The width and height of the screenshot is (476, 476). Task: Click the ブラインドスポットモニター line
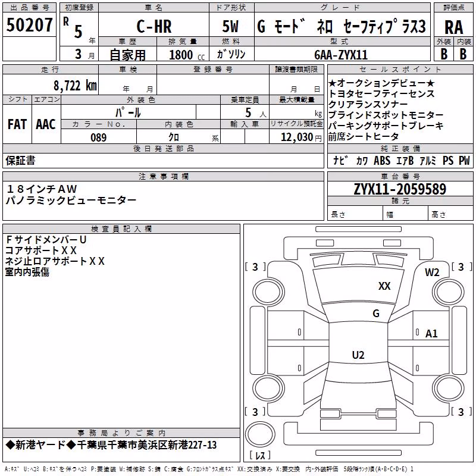pyautogui.click(x=386, y=115)
